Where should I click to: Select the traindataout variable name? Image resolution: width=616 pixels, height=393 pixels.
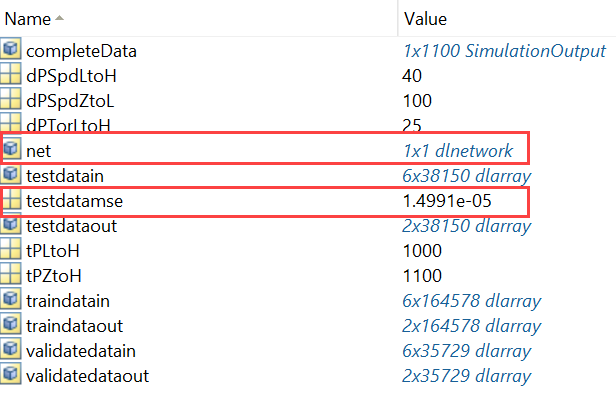[x=75, y=326]
